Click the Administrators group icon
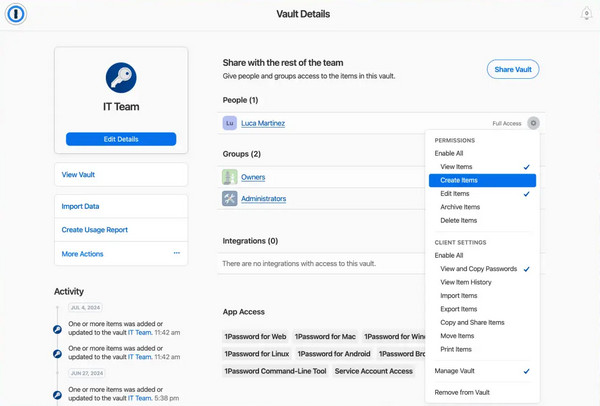 tap(230, 198)
